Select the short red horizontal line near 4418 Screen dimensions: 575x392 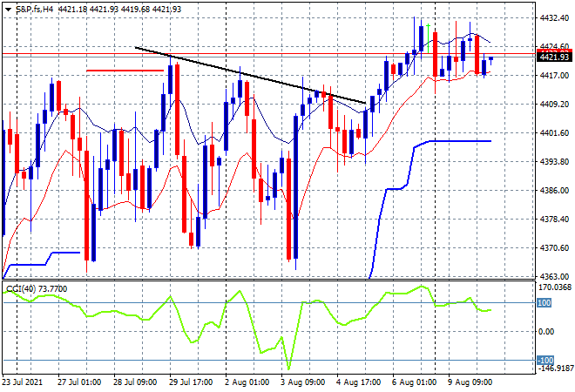point(125,71)
